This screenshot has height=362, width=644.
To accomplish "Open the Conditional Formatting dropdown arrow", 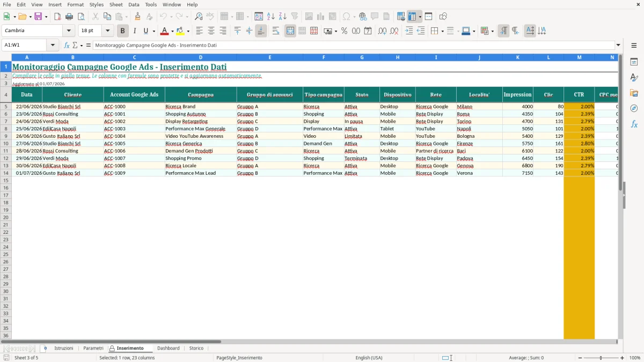I will 492,31.
